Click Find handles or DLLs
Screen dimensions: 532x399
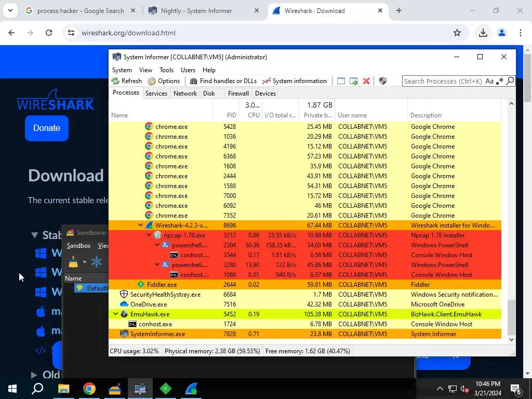[x=223, y=81]
